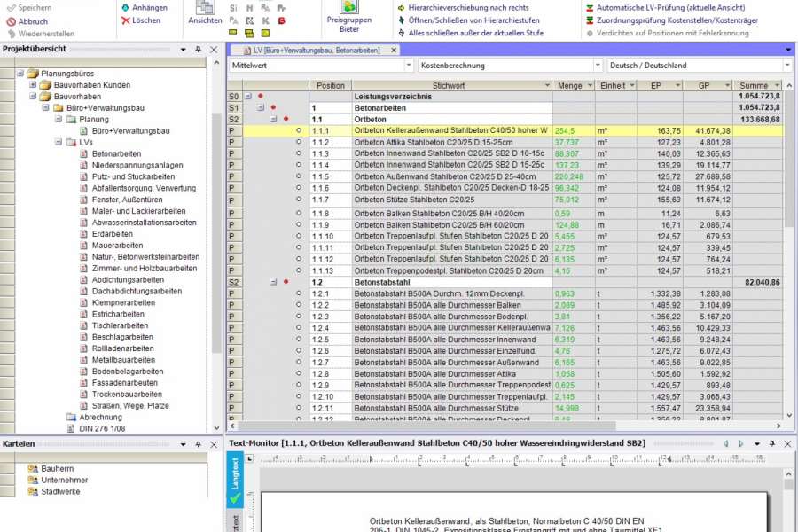Screen dimensions: 798x532
Task: Switch to the vertical Langtext tab
Action: pyautogui.click(x=235, y=480)
